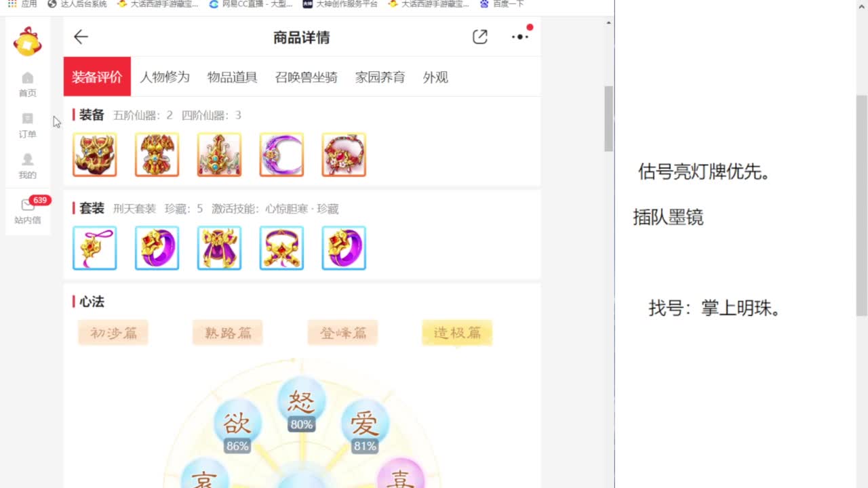This screenshot has height=488, width=868.
Task: Open the three-dot more menu
Action: tap(520, 37)
